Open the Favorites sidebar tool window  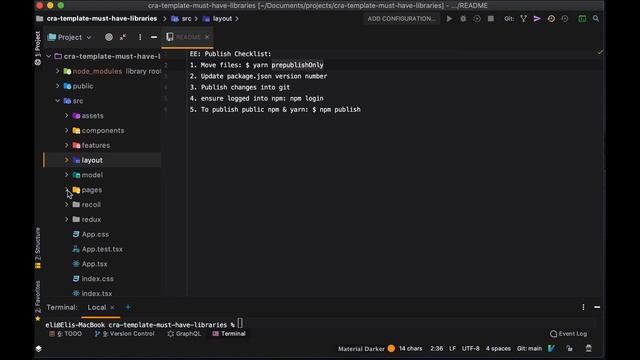(38, 300)
